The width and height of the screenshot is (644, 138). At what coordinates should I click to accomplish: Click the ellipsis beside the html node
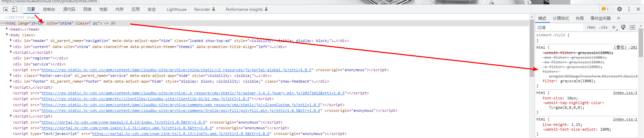(x=2, y=23)
